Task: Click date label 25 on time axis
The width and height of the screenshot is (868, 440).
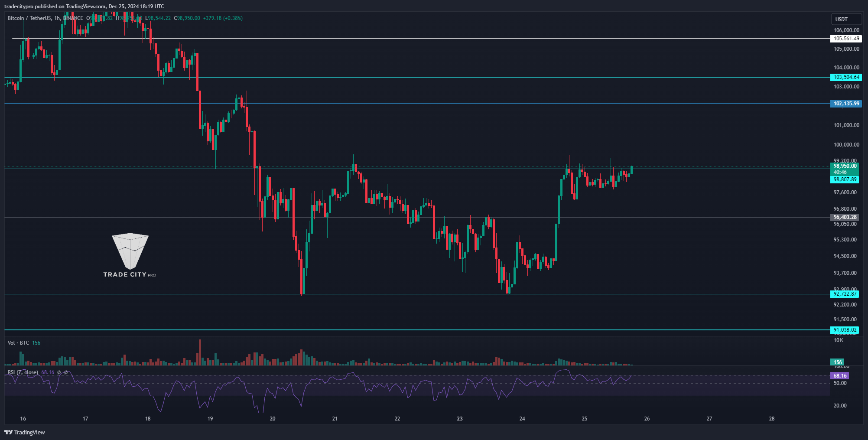Action: click(x=585, y=419)
